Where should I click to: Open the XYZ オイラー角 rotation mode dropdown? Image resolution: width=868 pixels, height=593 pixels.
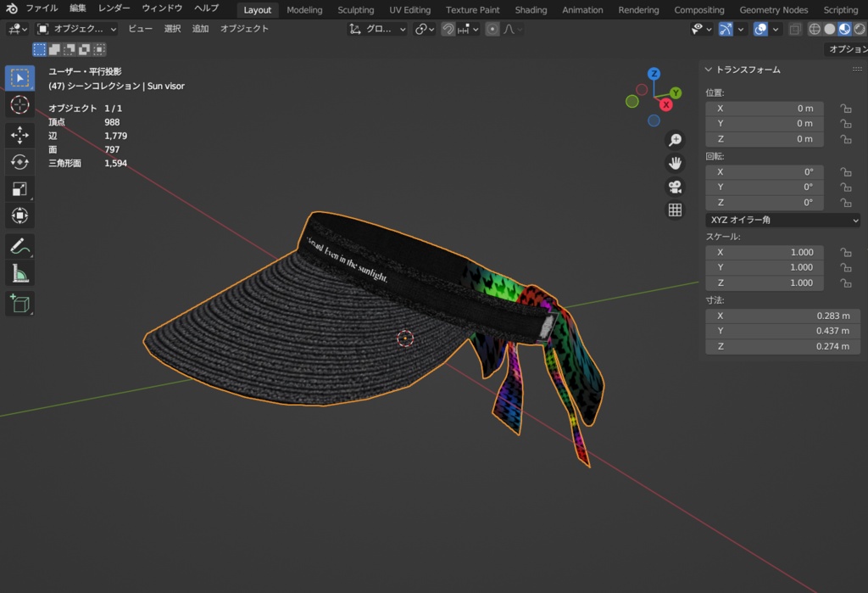(782, 220)
